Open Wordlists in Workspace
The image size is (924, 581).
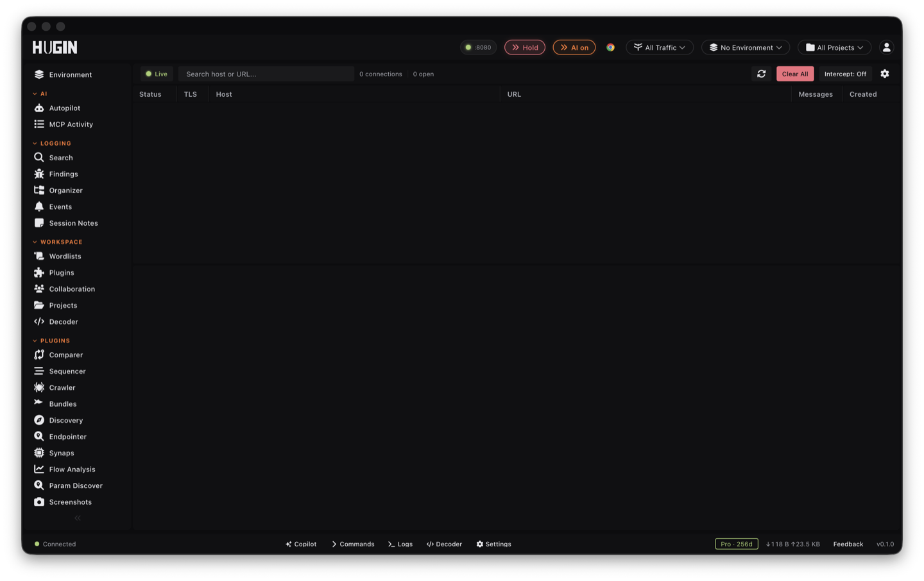(58, 256)
